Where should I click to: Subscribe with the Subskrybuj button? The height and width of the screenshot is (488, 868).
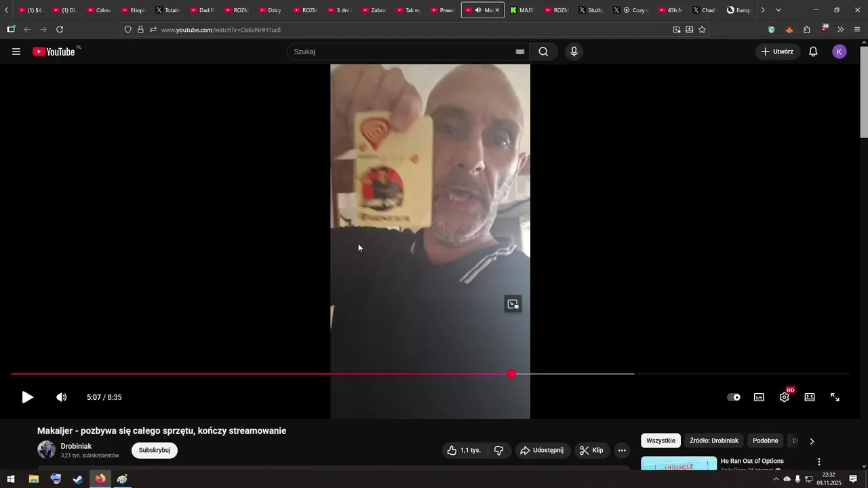point(155,450)
